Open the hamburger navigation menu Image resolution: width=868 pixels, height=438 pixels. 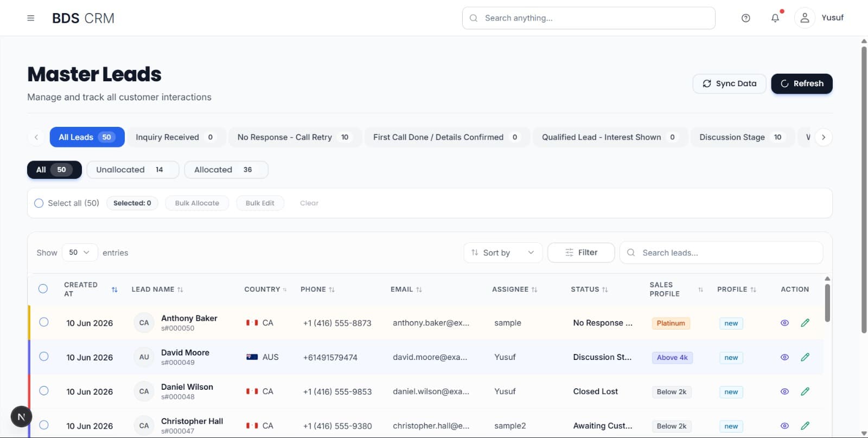(x=31, y=18)
